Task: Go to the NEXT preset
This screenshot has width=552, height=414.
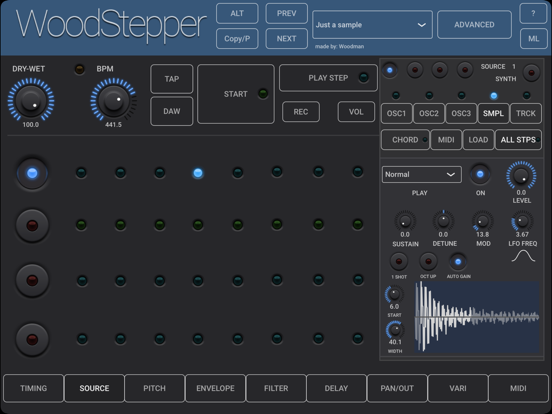Action: 286,38
